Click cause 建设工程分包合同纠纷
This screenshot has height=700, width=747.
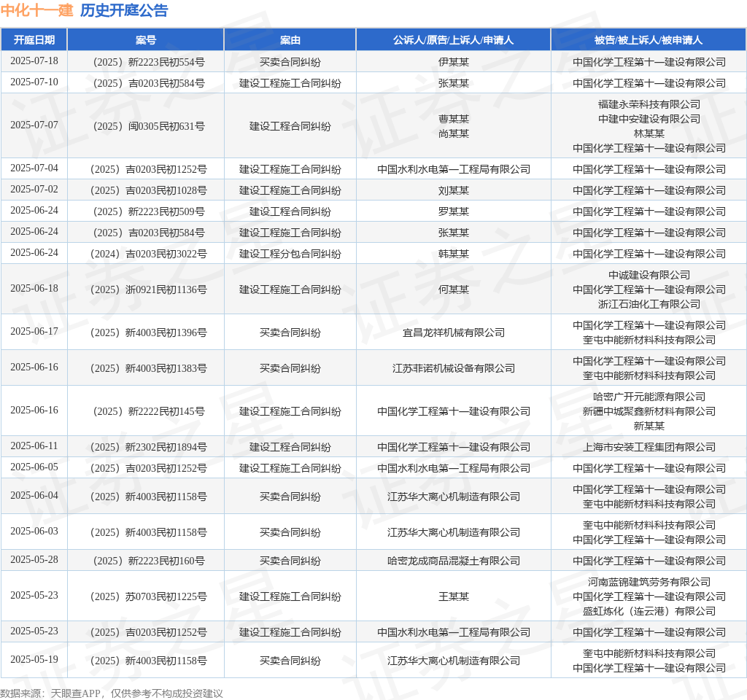(290, 254)
